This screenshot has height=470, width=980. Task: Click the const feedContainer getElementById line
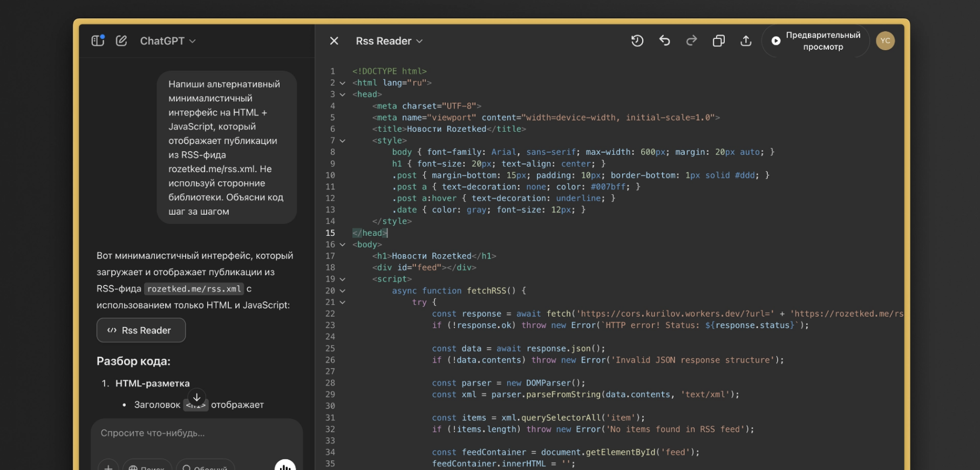(x=566, y=453)
